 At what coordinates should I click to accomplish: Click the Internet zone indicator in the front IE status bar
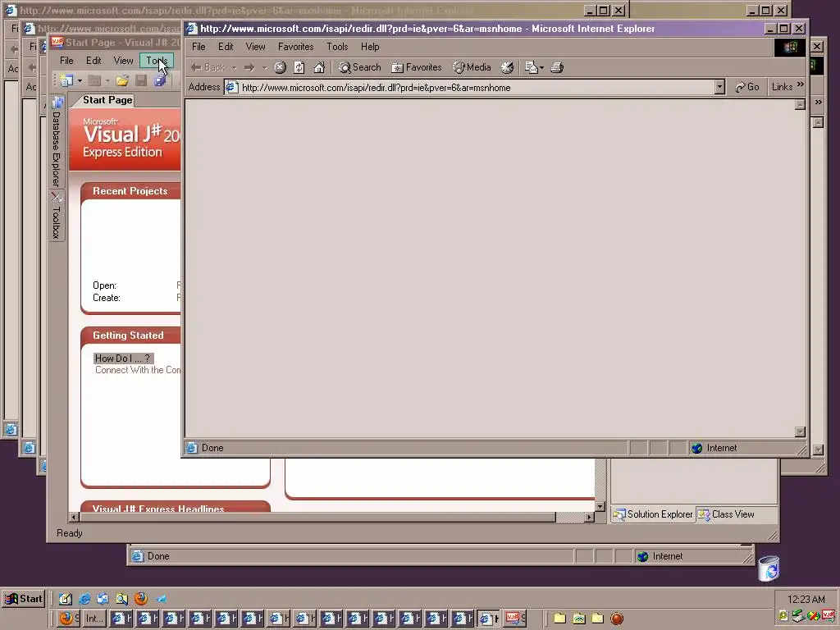click(x=714, y=448)
